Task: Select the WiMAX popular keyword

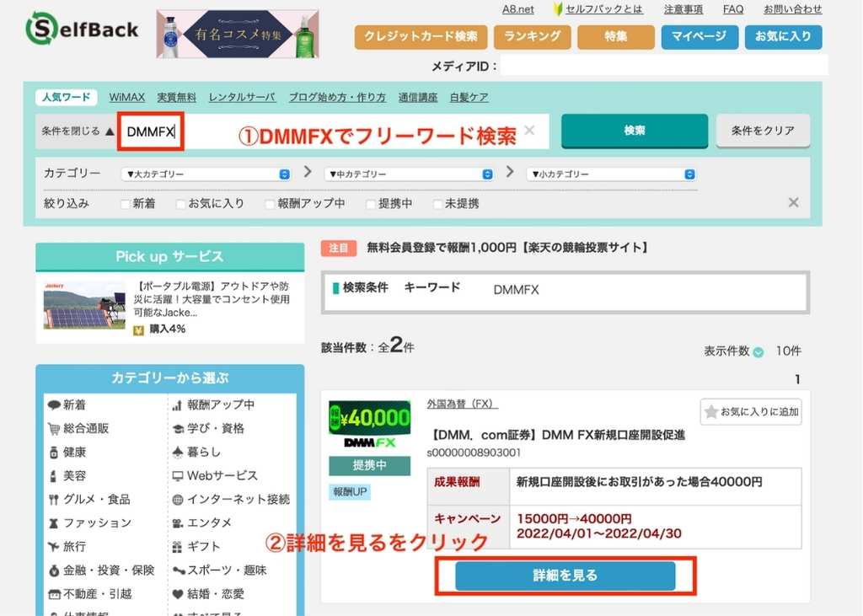Action: [x=127, y=98]
